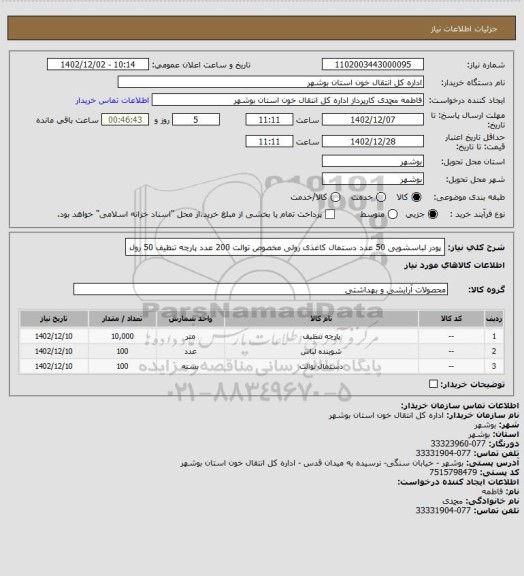Select the جزیی purchase type radio
The width and height of the screenshot is (524, 576).
coord(433,214)
